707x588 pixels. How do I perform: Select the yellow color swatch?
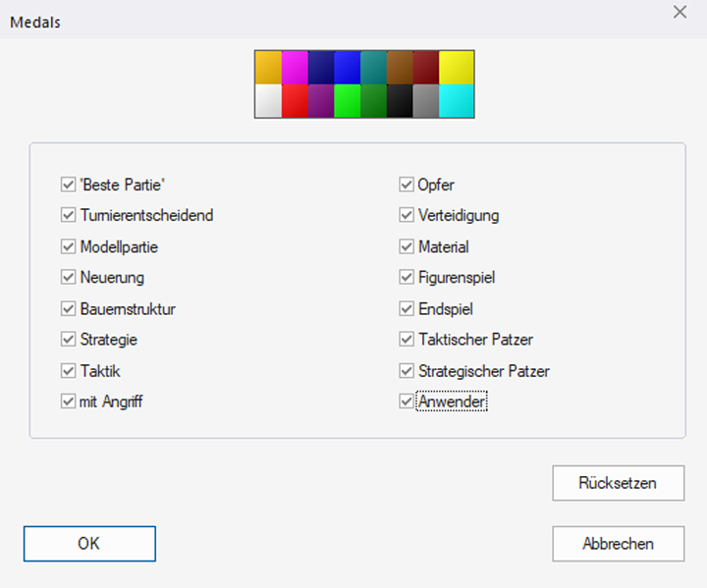click(x=457, y=67)
